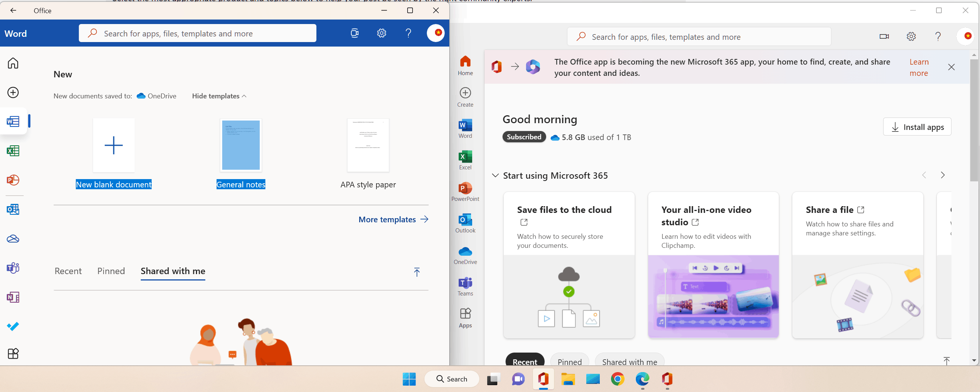Select Excel icon in Office window sidebar
This screenshot has height=392, width=980.
pos(13,151)
